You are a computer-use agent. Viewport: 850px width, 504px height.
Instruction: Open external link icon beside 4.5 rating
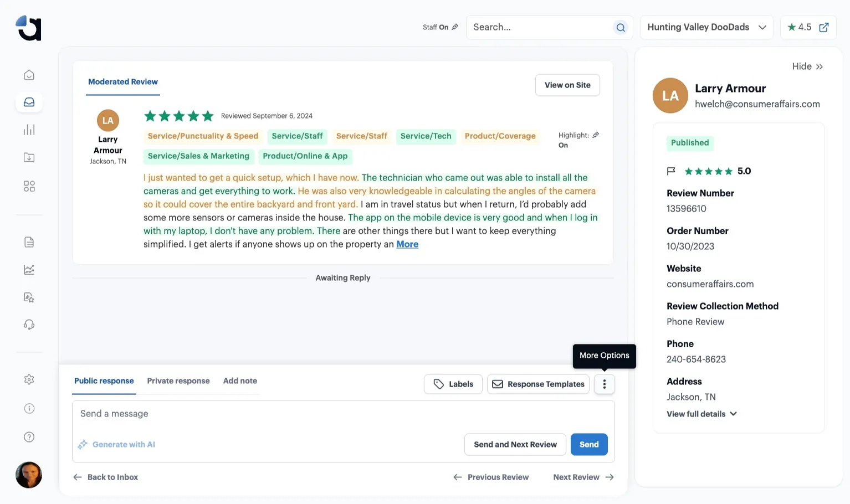click(824, 27)
